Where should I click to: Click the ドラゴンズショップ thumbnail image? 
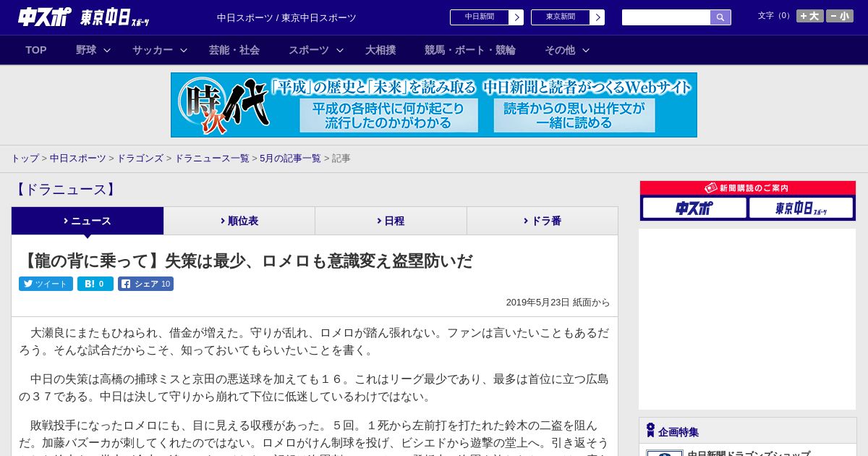[x=664, y=452]
